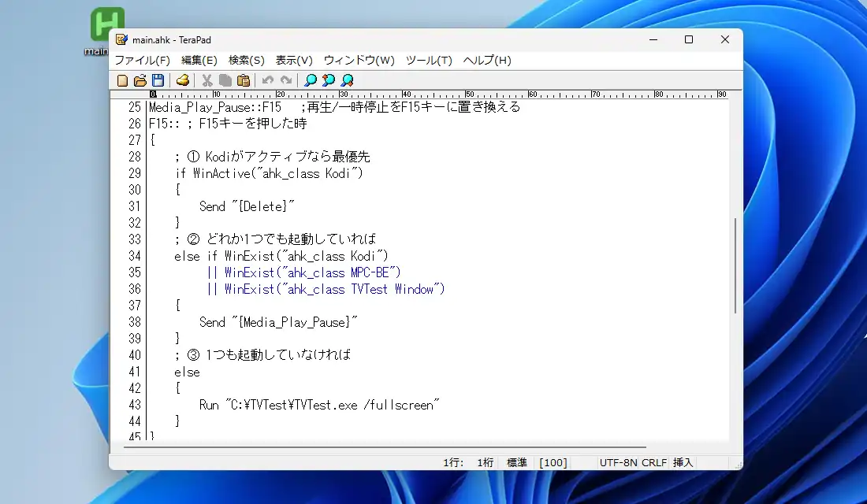Open the ヘルプ(H) menu
This screenshot has height=504, width=867.
coord(486,61)
